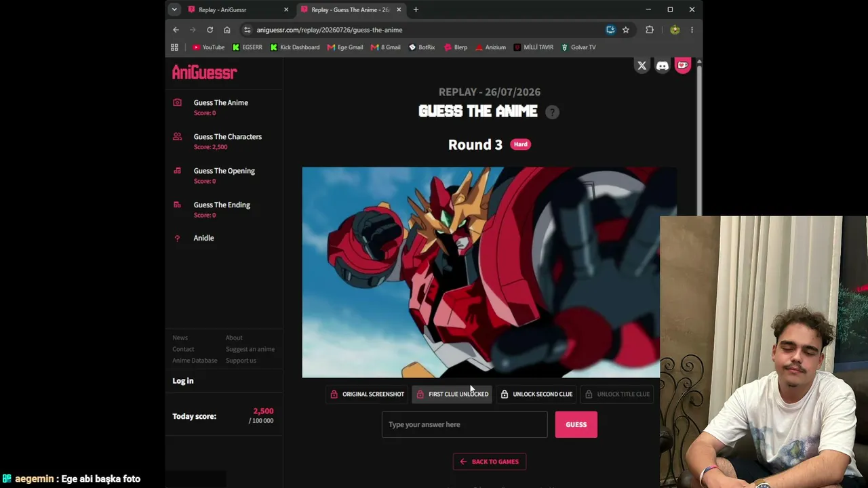Submit answer with the Guess button

(576, 424)
